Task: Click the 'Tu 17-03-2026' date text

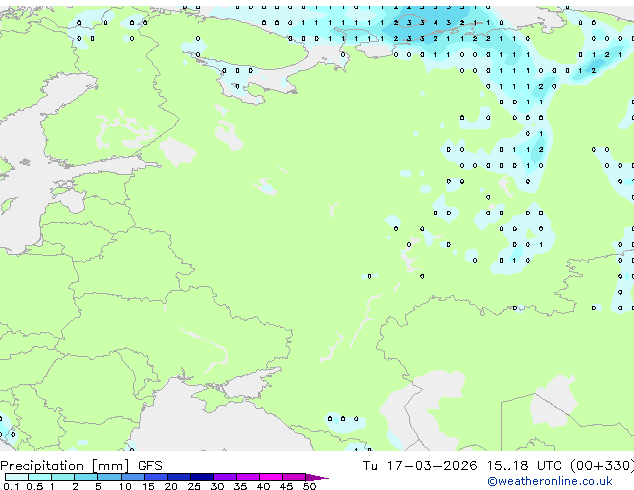Action: (420, 466)
